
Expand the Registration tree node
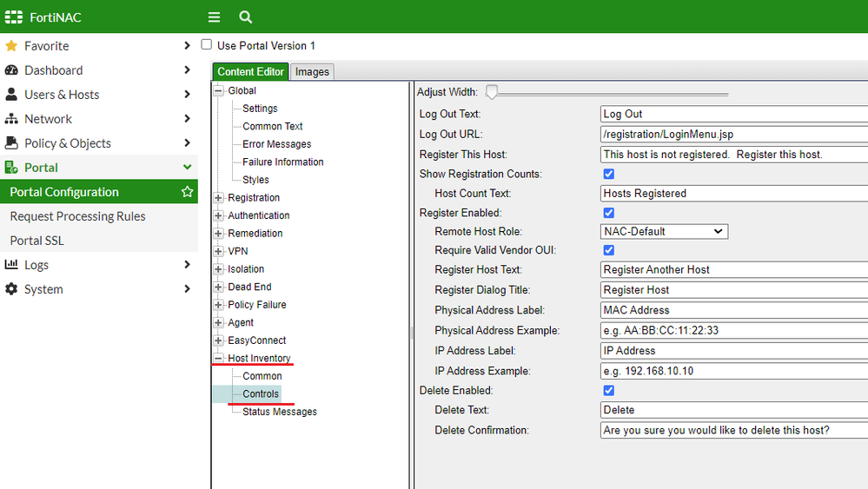pyautogui.click(x=219, y=198)
